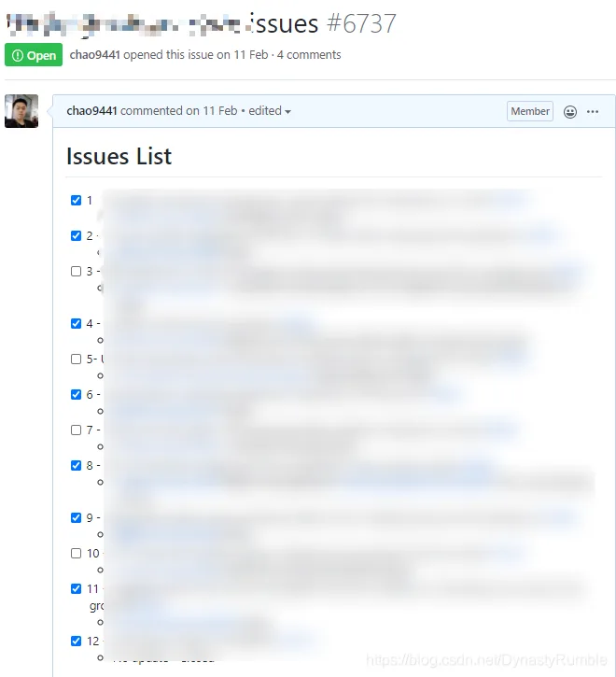616x677 pixels.
Task: Click chao9441's avatar thumbnail
Action: tap(21, 111)
